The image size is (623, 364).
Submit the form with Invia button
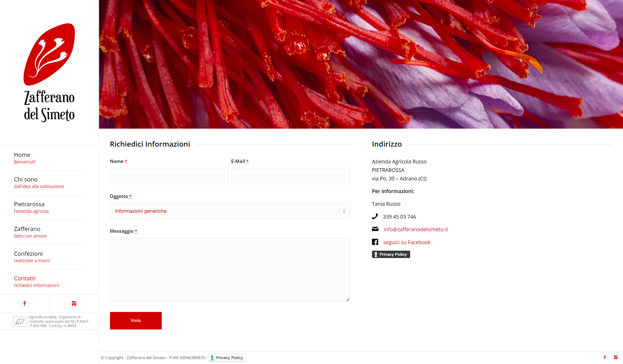coord(136,321)
